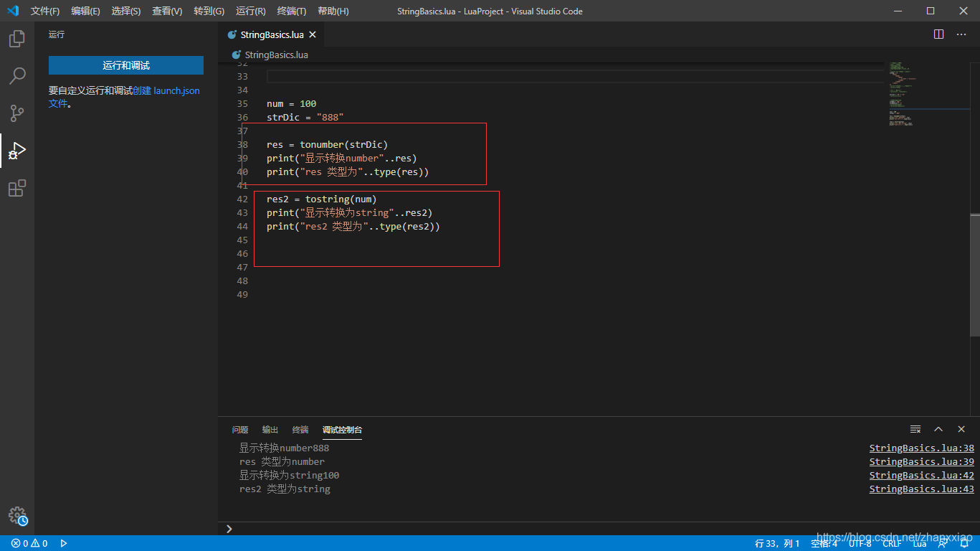Open the 运行(R) menu
Image resolution: width=980 pixels, height=551 pixels.
coord(251,11)
